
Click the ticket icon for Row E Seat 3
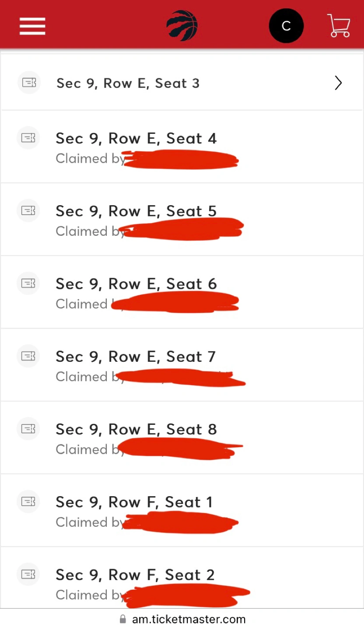29,83
